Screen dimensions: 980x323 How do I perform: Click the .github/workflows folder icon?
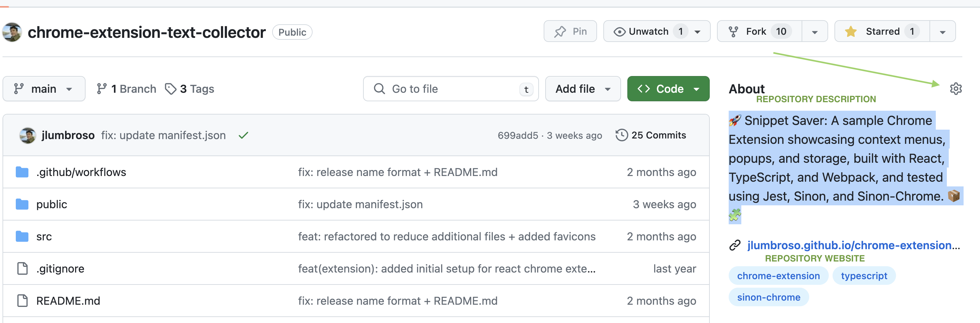pos(22,172)
